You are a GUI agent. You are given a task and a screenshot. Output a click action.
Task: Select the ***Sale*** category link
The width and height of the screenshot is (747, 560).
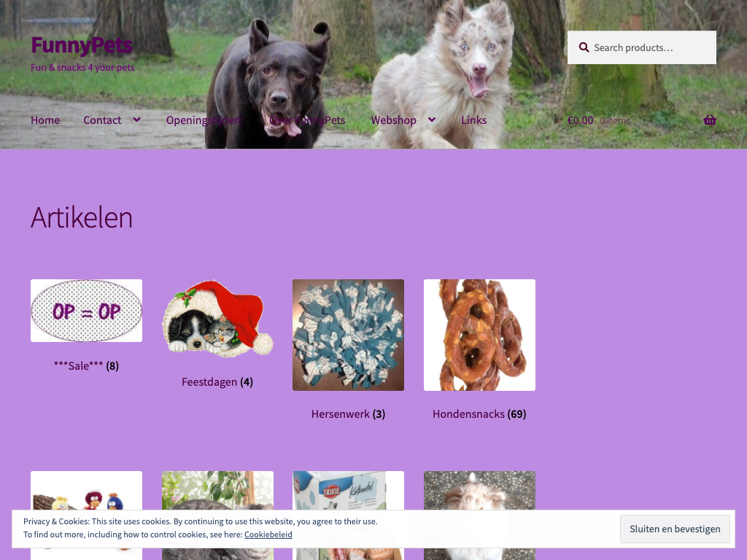pyautogui.click(x=86, y=366)
